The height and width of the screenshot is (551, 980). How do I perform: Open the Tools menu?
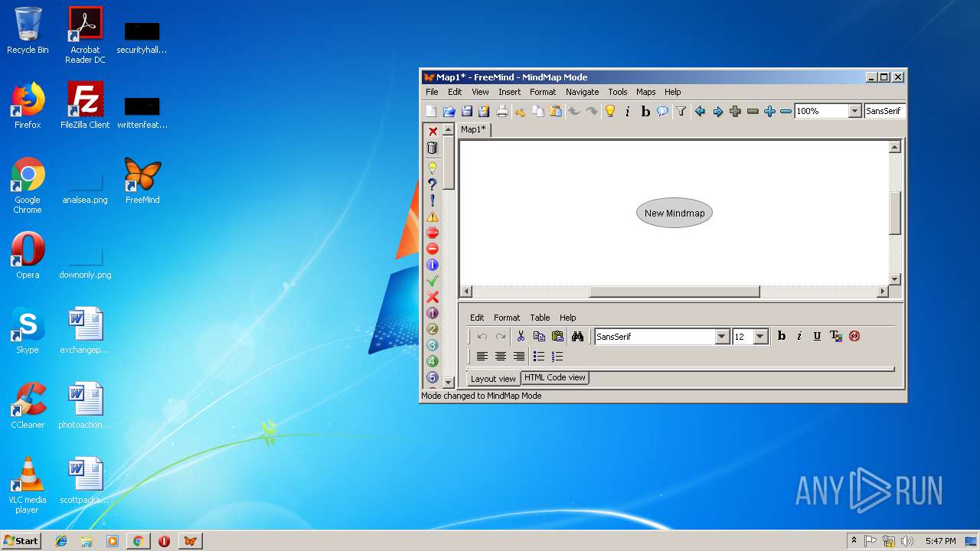click(x=618, y=92)
